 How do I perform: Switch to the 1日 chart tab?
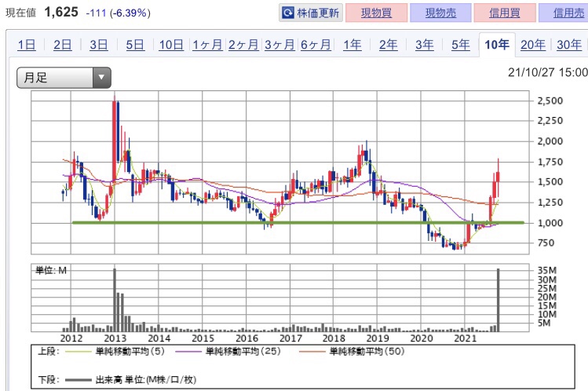27,45
